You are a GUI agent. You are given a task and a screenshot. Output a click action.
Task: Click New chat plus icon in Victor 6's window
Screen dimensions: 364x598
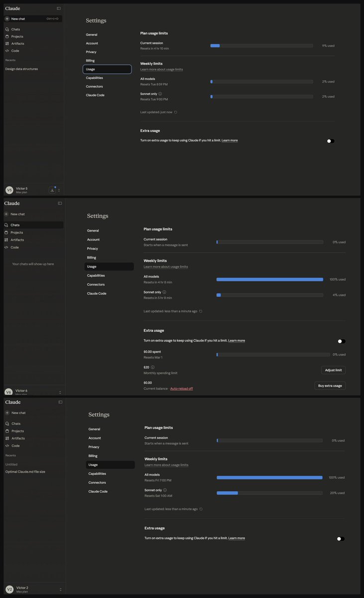point(6,214)
